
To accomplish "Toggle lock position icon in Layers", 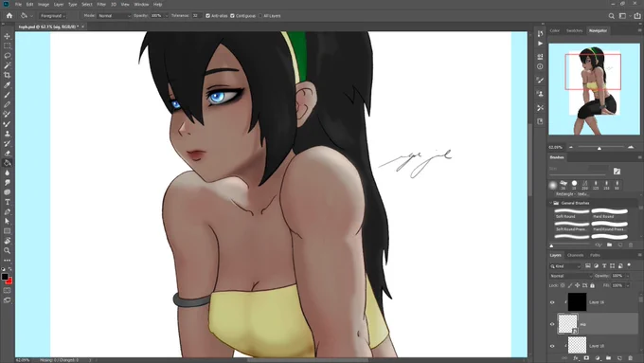I will click(x=578, y=285).
